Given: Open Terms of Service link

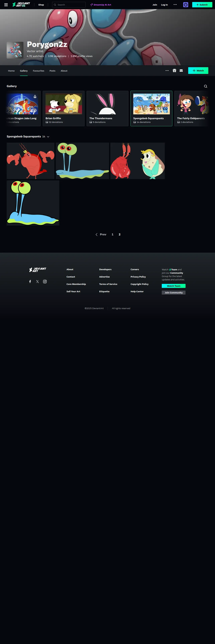Looking at the screenshot, I should [108, 284].
